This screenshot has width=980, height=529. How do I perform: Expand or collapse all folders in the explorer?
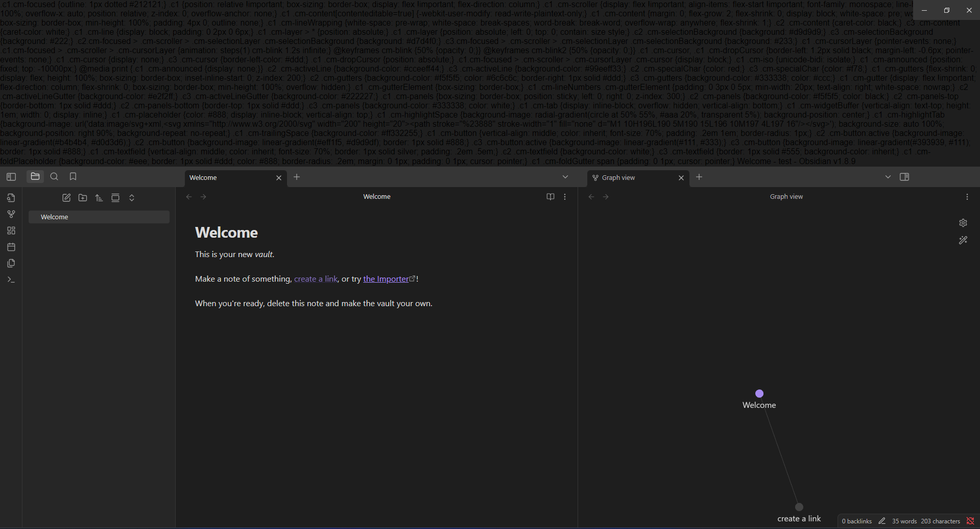pyautogui.click(x=132, y=198)
